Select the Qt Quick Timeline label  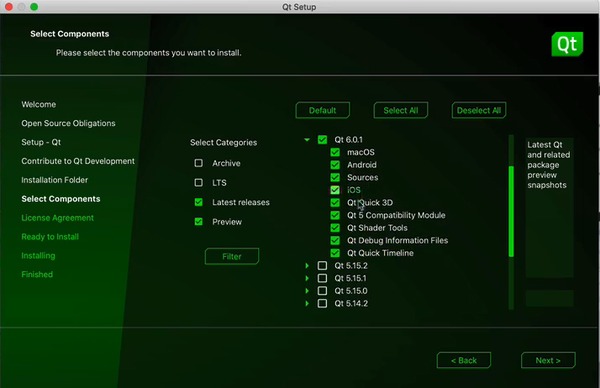tap(380, 253)
